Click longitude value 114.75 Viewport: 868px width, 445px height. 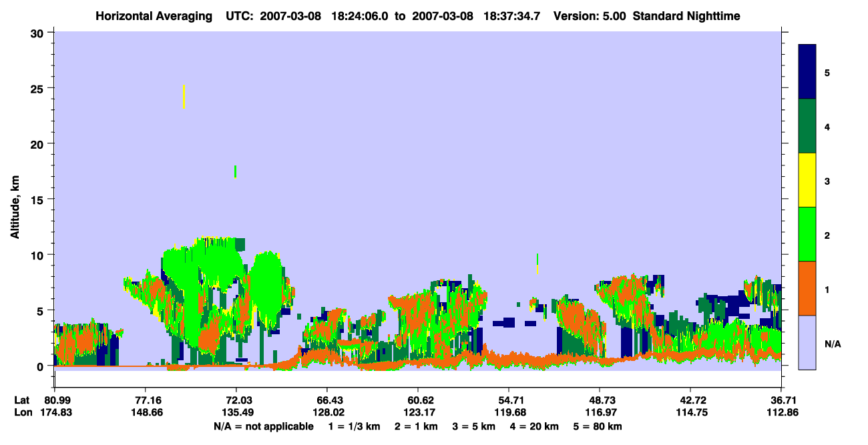[x=690, y=412]
